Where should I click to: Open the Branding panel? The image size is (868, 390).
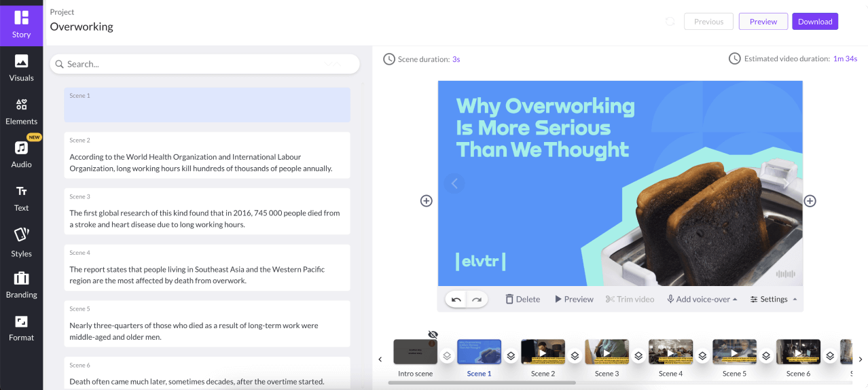[x=21, y=285]
